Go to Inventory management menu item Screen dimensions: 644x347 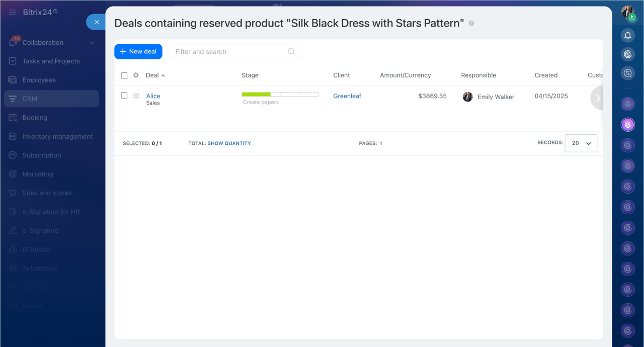57,137
